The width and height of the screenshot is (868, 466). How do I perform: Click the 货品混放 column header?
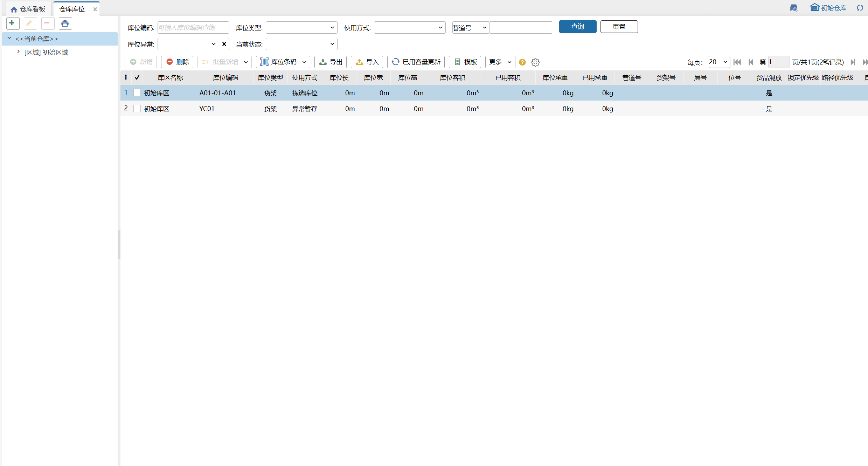tap(769, 77)
